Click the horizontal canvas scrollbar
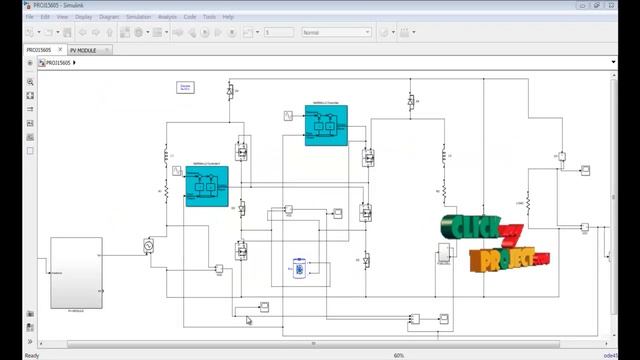The height and width of the screenshot is (360, 640). click(313, 344)
